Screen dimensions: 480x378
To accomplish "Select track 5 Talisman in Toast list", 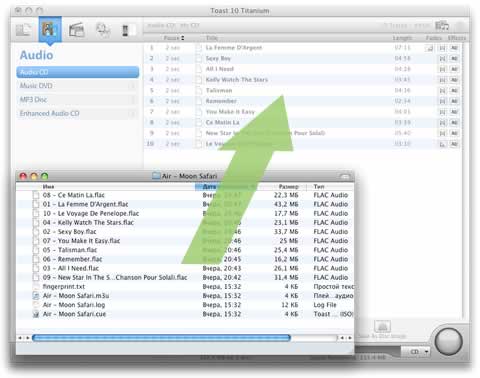I will (303, 91).
